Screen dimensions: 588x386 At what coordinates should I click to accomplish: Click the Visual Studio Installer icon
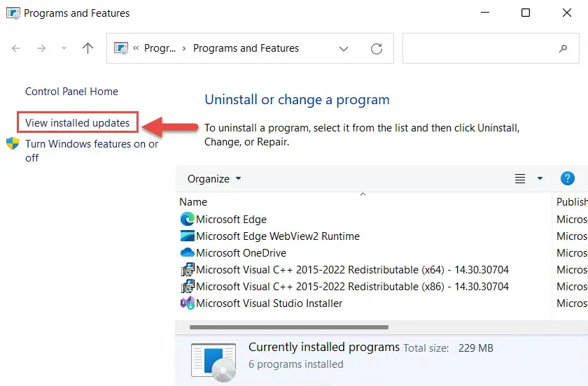pos(188,303)
